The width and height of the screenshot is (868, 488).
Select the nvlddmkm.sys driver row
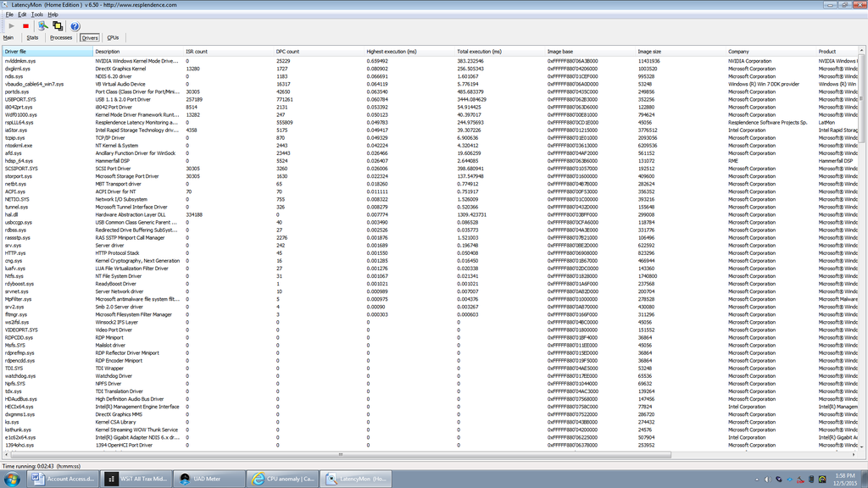click(x=20, y=61)
